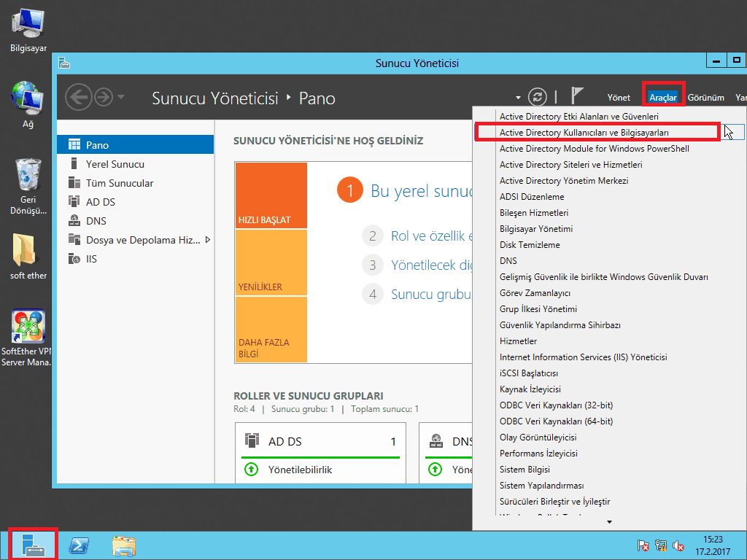
Task: Click the AD DS Yönetilebilirlik status icon
Action: pos(252,470)
